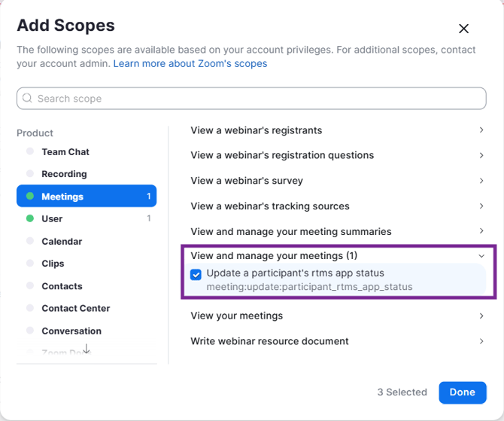Click the search magnifier icon
Screen dimensions: 504x421
(28, 98)
